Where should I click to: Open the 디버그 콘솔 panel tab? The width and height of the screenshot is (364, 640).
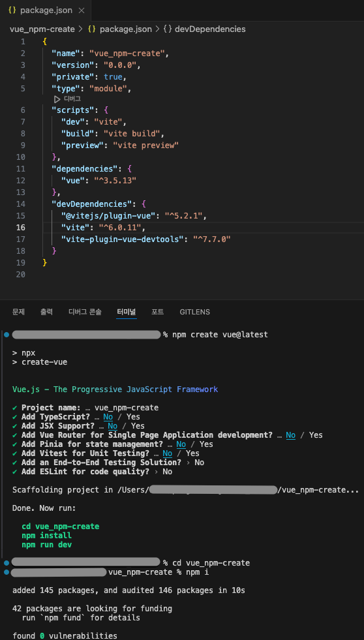coord(85,312)
